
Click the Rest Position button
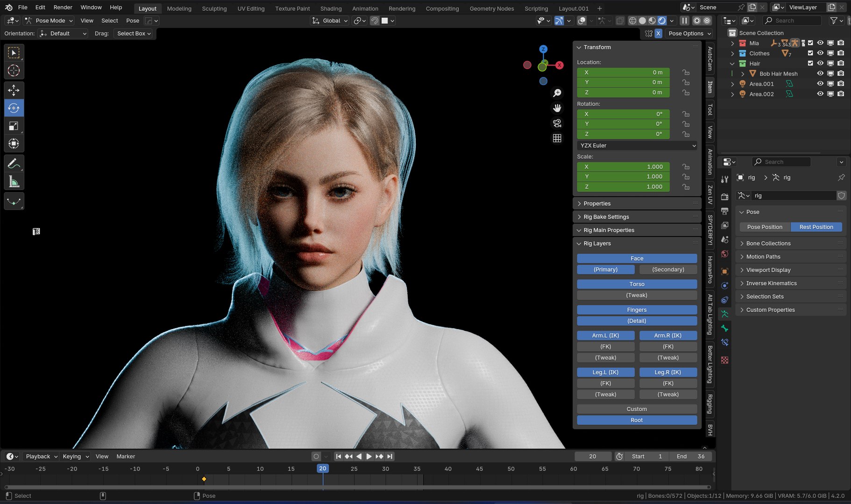tap(816, 227)
